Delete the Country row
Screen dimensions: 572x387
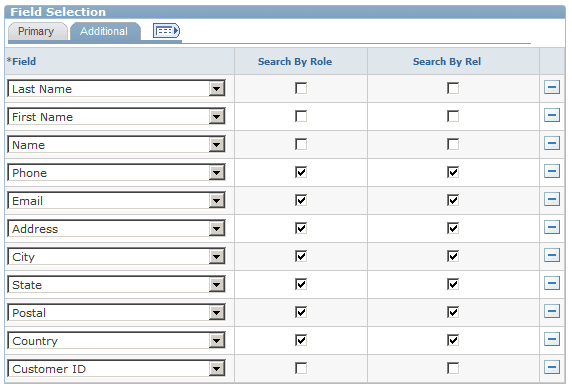[x=552, y=339]
